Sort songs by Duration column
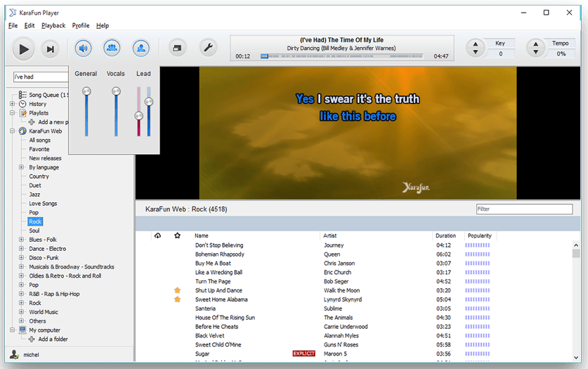The height and width of the screenshot is (369, 588). (445, 235)
